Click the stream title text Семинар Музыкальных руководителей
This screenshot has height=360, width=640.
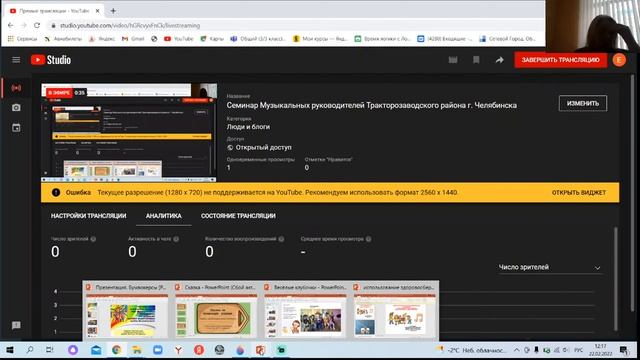point(371,105)
